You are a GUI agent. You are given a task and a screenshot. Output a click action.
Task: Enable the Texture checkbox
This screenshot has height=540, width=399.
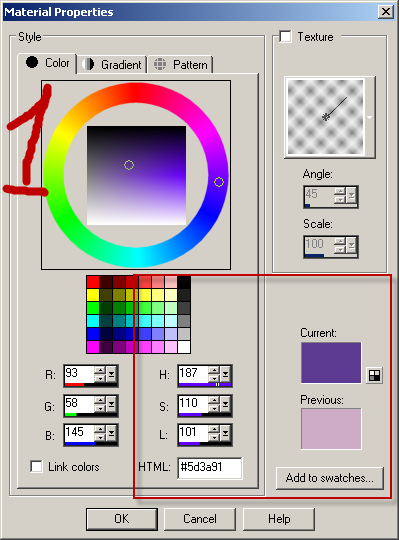tap(285, 37)
